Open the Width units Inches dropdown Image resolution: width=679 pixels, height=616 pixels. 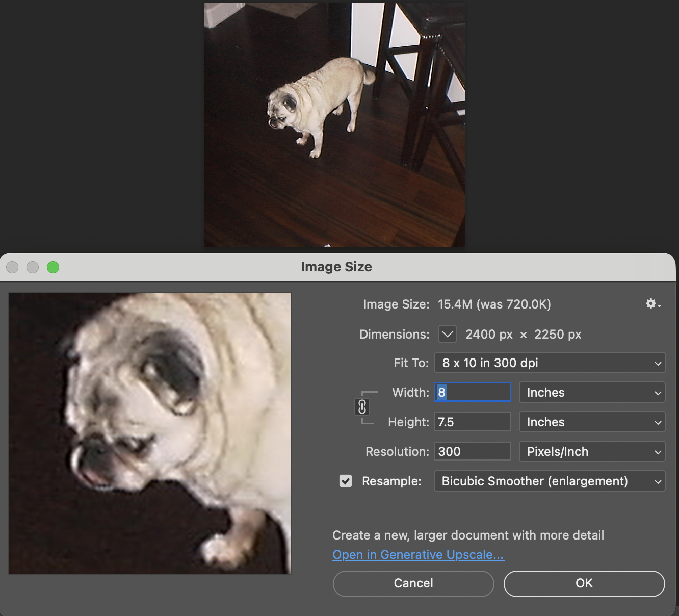[x=592, y=392]
